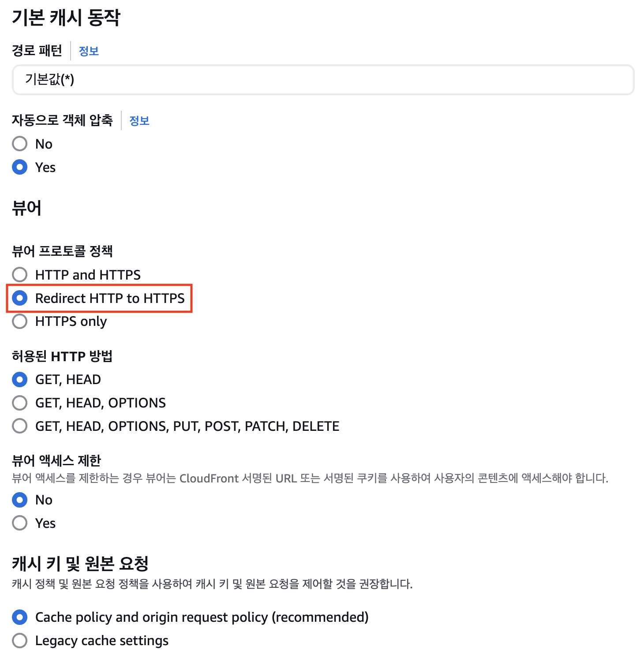The image size is (644, 650).
Task: Choose HTTPS only protocol policy
Action: (20, 321)
